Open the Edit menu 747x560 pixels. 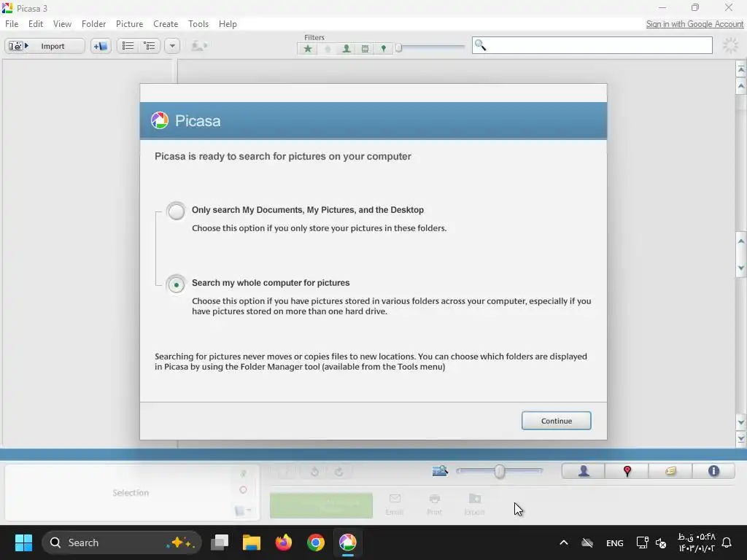tap(36, 24)
